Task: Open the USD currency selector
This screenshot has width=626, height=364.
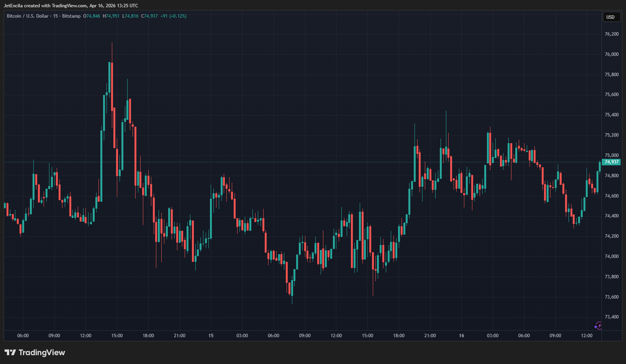Action: click(610, 17)
